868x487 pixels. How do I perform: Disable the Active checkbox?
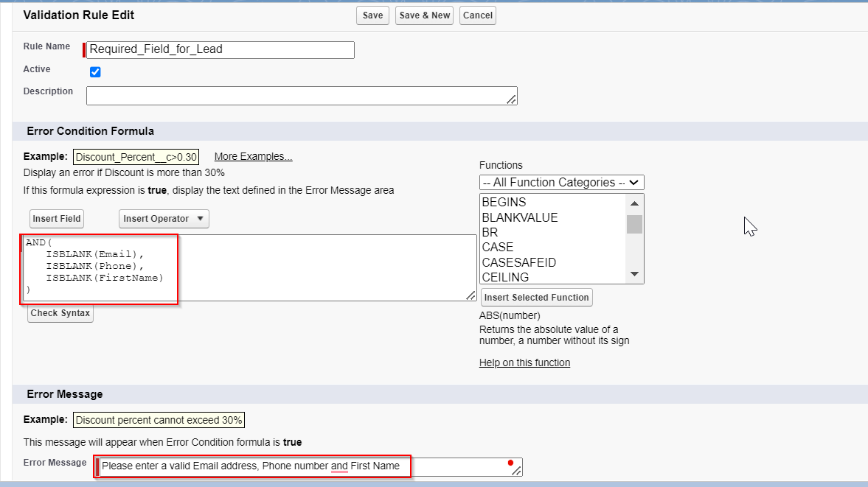point(95,71)
